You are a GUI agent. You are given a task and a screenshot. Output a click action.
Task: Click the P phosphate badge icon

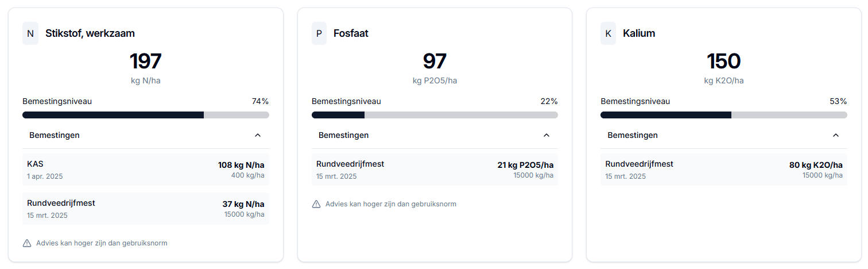(x=319, y=33)
